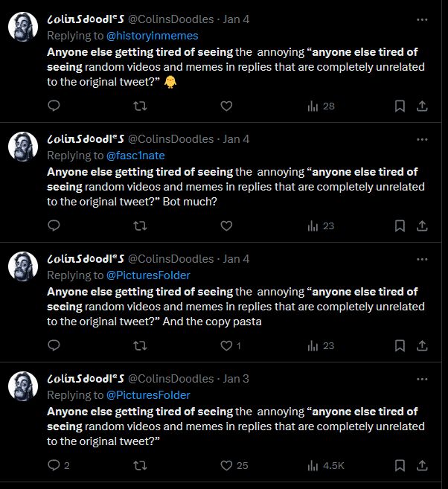Image resolution: width=448 pixels, height=489 pixels.
Task: Share the tweet replying to @historyinmemes
Action: [422, 106]
